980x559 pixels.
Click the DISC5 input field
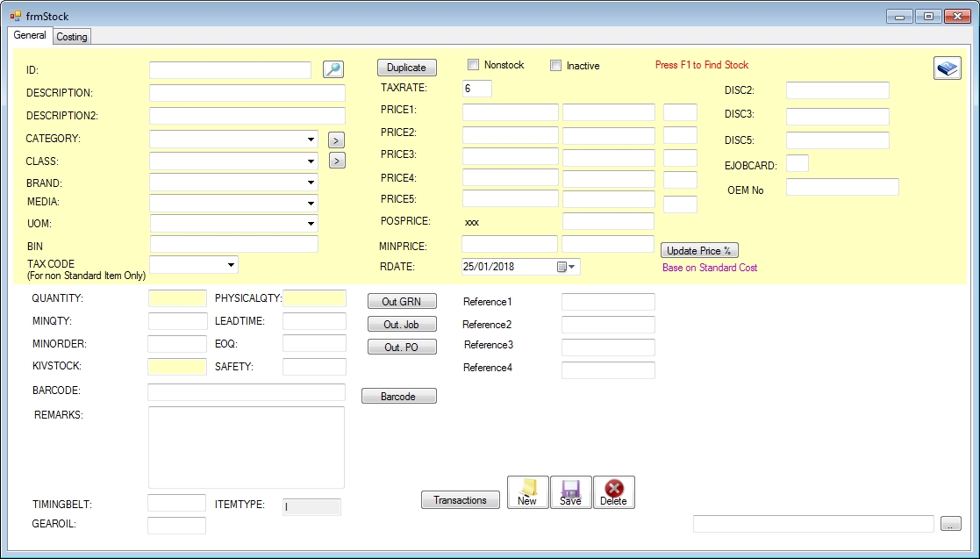[x=838, y=140]
